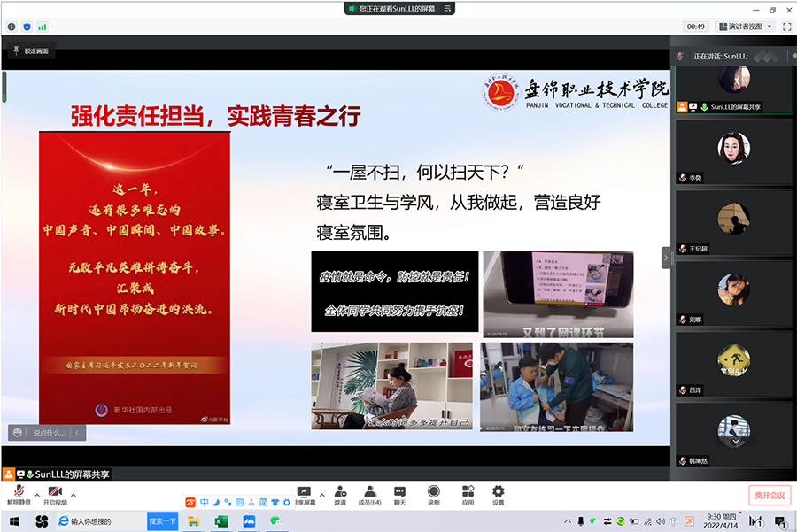Viewport: 797px width, 532px height.
Task: Click the network signal strength icon
Action: (x=42, y=27)
